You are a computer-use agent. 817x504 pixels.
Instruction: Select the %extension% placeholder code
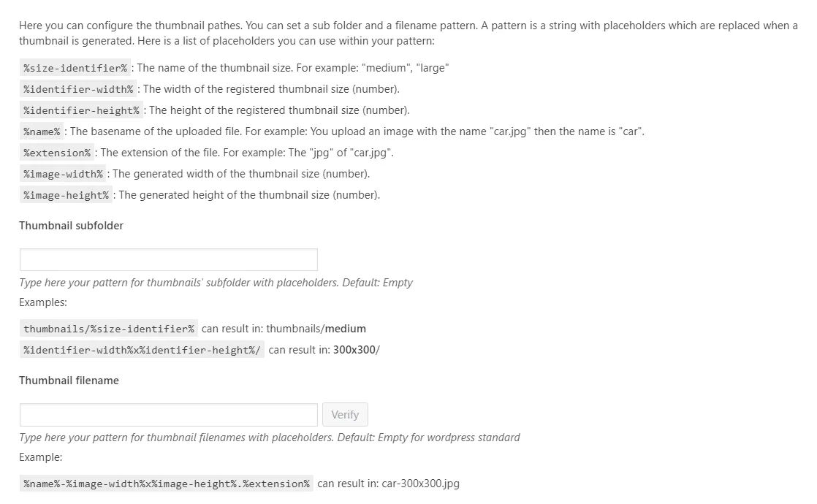coord(56,152)
